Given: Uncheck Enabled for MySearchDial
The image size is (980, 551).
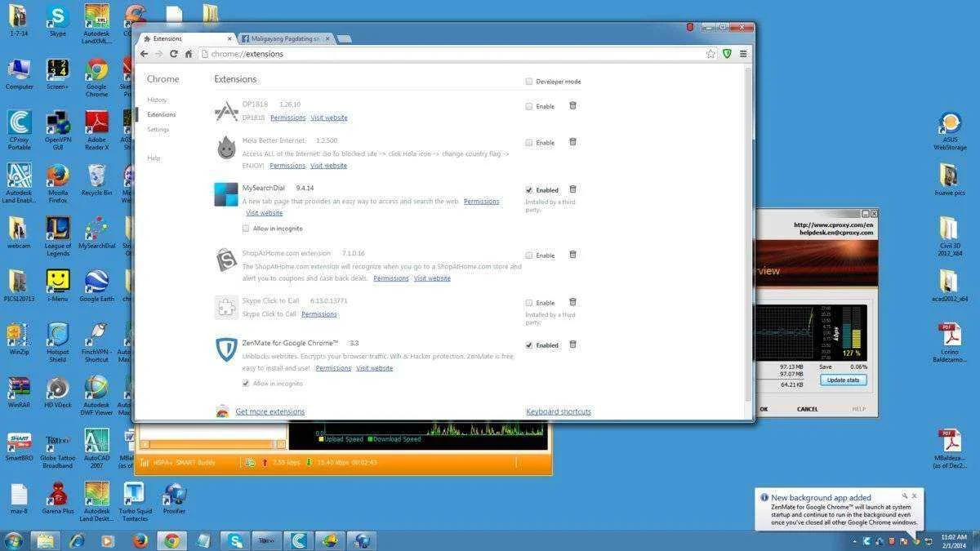Looking at the screenshot, I should tap(529, 189).
